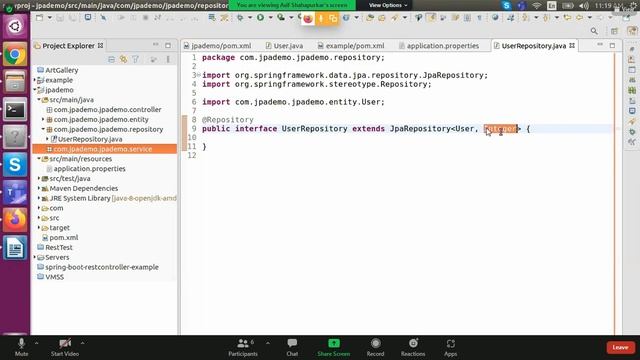Click the Firefox icon in the Zoom annotation bar
The height and width of the screenshot is (360, 640).
tap(308, 18)
